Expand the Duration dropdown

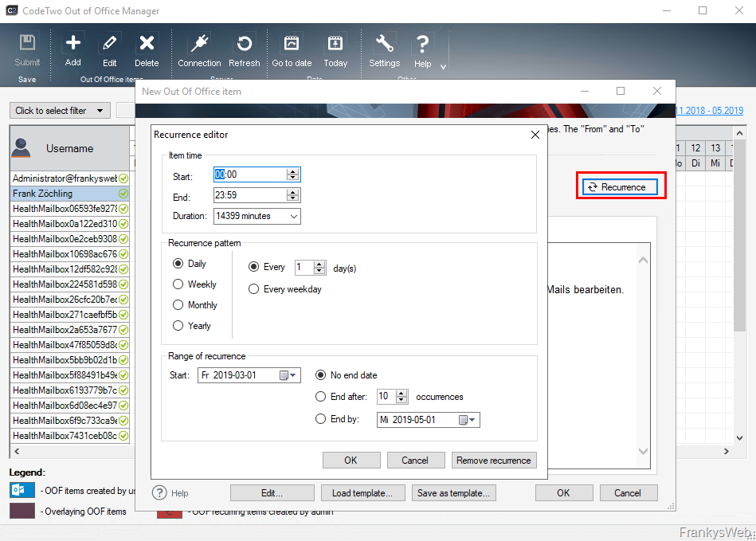coord(294,216)
